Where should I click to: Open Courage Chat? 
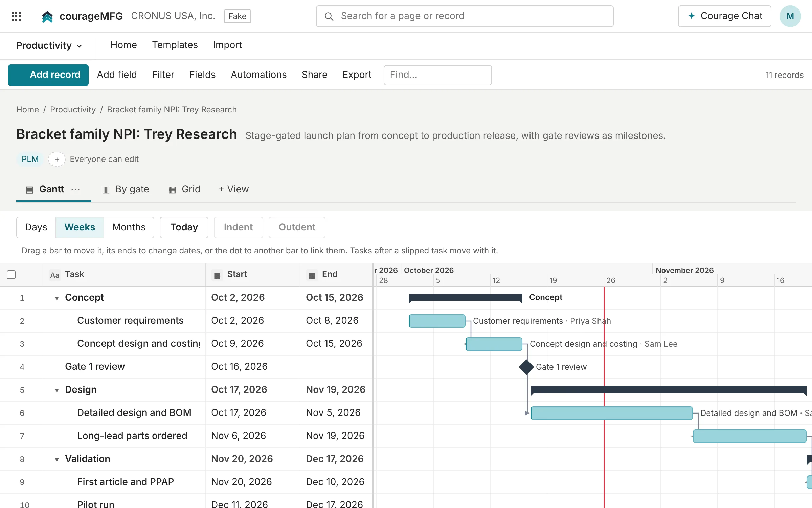[724, 16]
